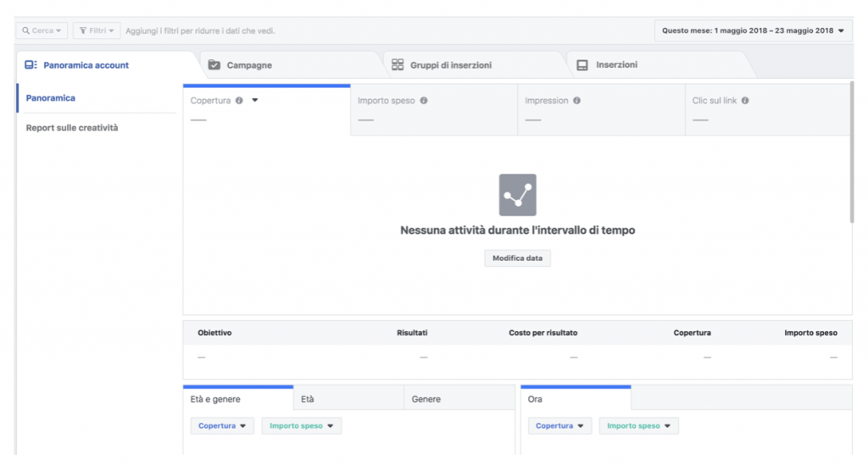Image resolution: width=868 pixels, height=466 pixels.
Task: Select the Clic sul link metric card
Action: pyautogui.click(x=767, y=109)
